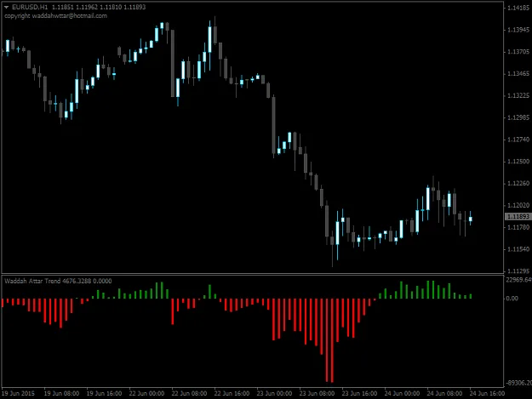The width and height of the screenshot is (532, 399).
Task: Select indicator scale value 22969.64
Action: 518,280
